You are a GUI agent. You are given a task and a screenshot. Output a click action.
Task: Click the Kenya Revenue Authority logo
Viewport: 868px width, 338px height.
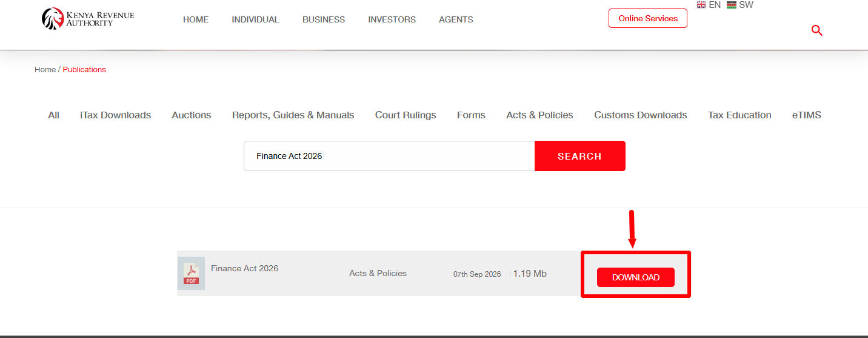[x=88, y=19]
